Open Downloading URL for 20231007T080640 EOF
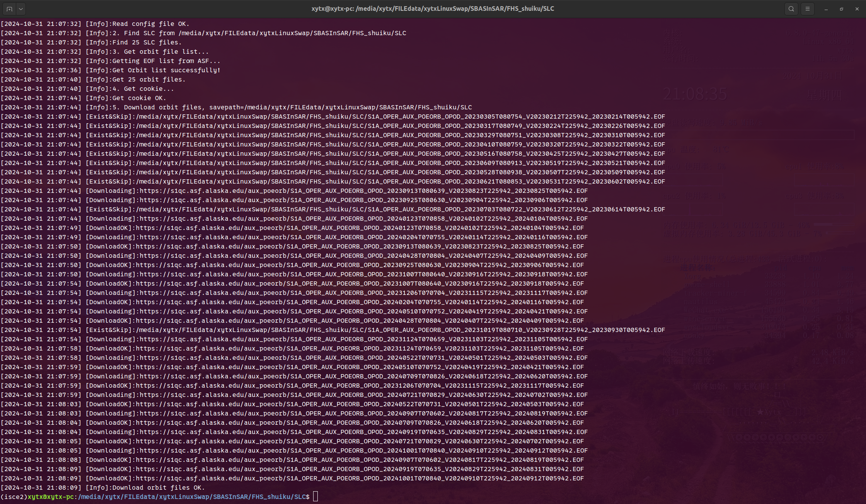 tap(364, 274)
